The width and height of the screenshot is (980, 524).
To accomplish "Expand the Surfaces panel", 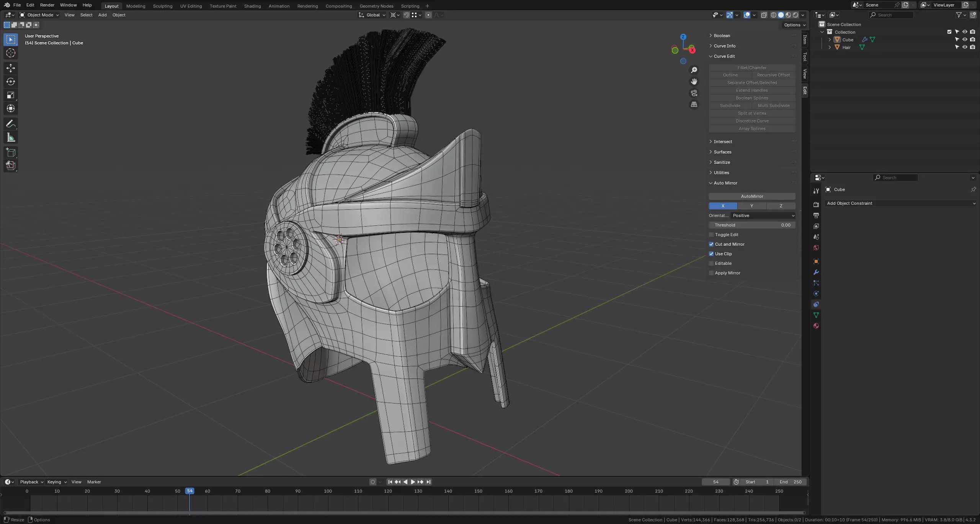I will coord(722,152).
